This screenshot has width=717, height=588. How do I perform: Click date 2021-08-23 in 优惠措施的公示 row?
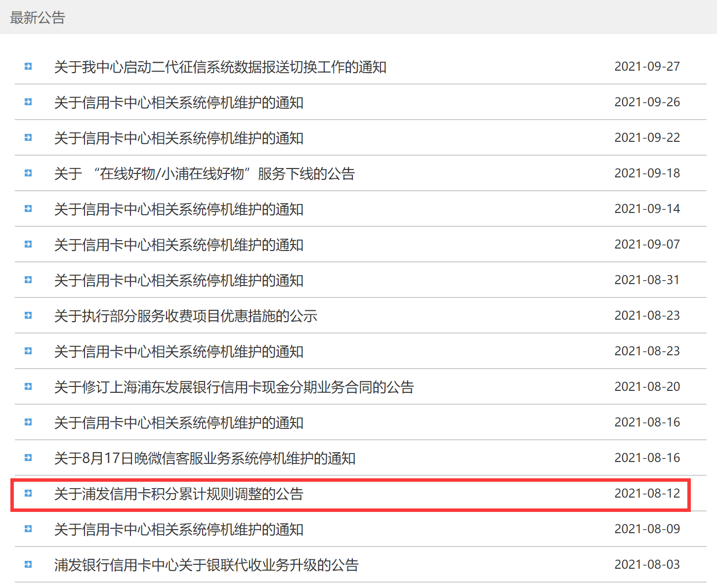click(x=647, y=315)
